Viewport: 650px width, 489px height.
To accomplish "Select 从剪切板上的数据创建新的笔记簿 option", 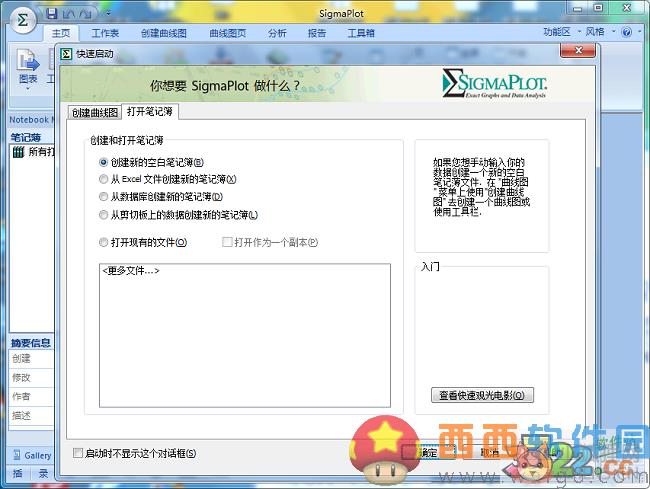I will click(103, 215).
